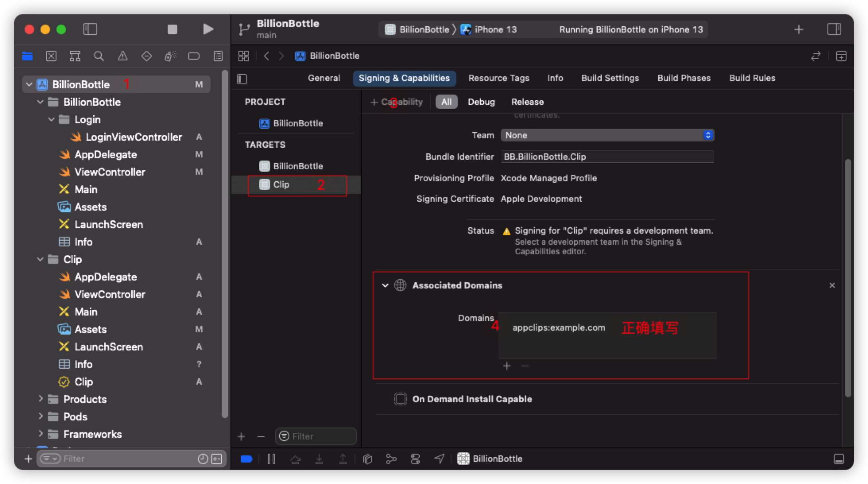Image resolution: width=868 pixels, height=484 pixels.
Task: Pause program execution in debug bar
Action: point(271,459)
